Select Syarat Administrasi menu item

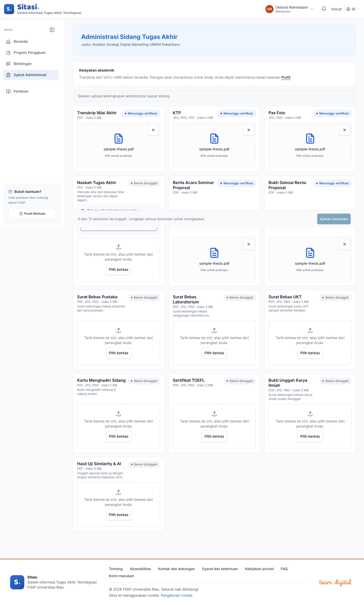pos(31,75)
